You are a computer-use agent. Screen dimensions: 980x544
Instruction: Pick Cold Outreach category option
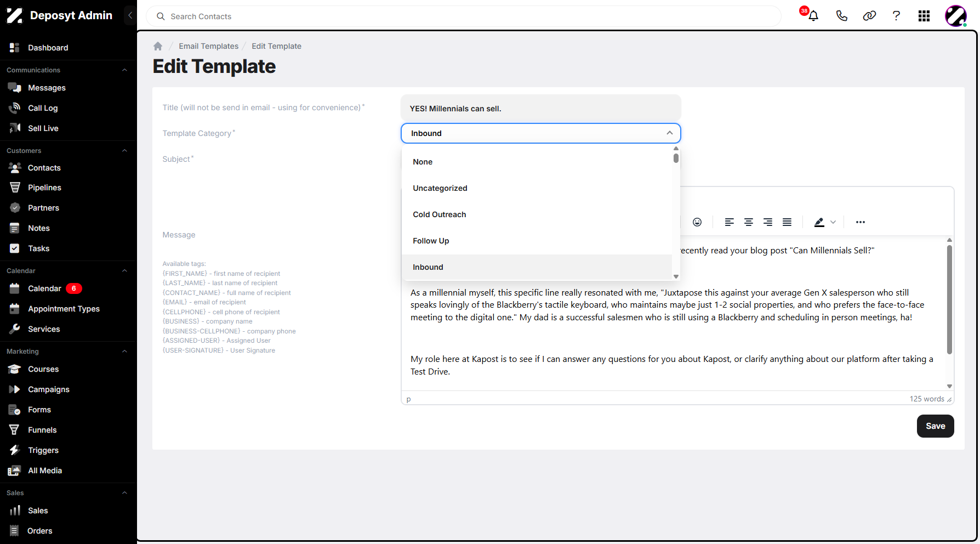[537, 214]
